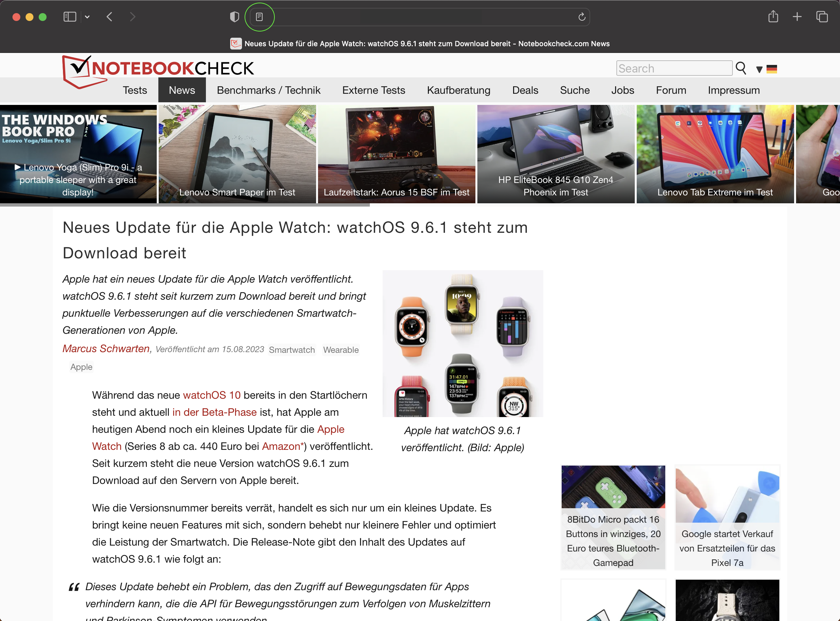The image size is (840, 621).
Task: Open author link Marcus Schwarten
Action: [x=106, y=349]
